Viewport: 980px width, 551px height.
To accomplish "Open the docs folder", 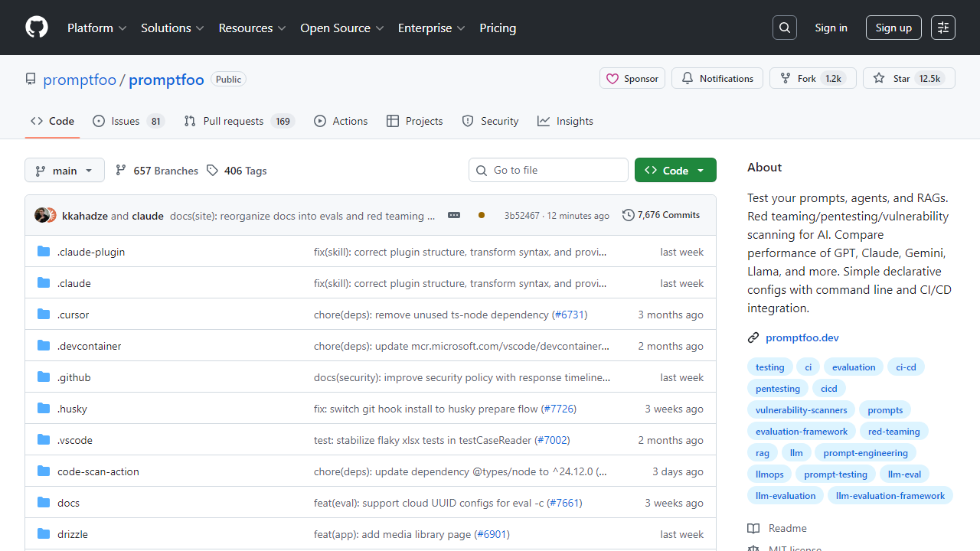I will tap(68, 503).
